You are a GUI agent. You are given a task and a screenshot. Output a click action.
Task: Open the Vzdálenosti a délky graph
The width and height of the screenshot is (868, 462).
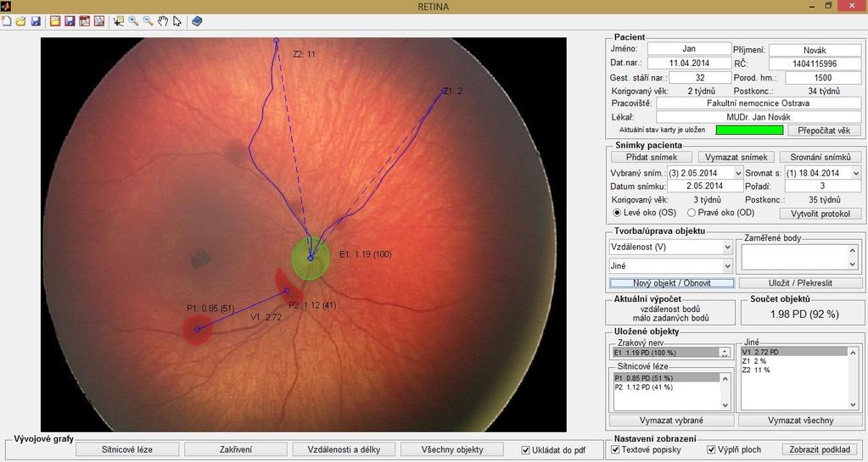click(x=344, y=449)
